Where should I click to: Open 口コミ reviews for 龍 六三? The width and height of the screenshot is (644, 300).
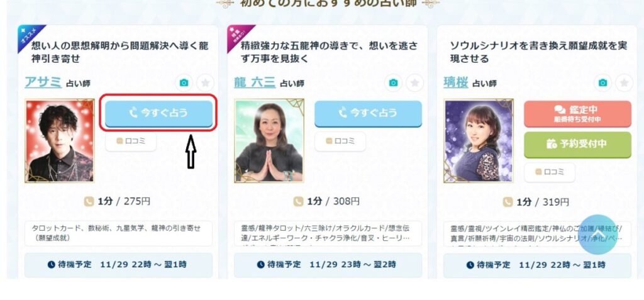coord(340,142)
